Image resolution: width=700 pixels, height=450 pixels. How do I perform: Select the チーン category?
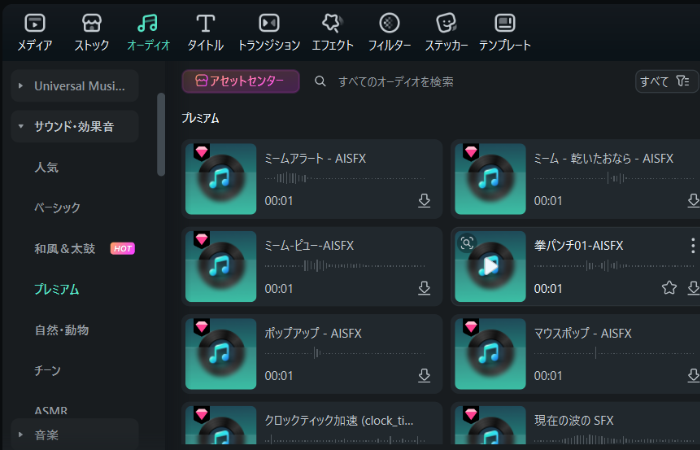point(47,371)
